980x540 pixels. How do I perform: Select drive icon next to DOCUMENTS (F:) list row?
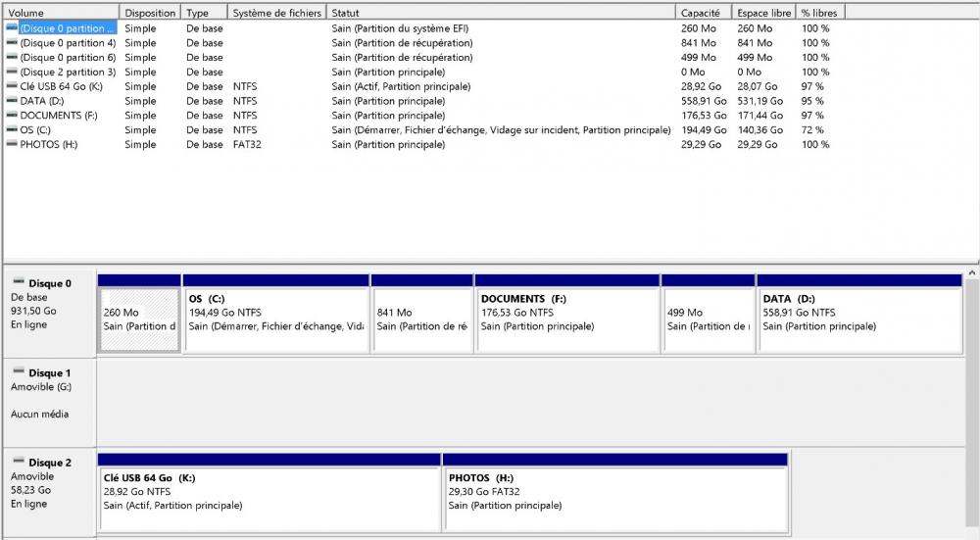point(12,116)
